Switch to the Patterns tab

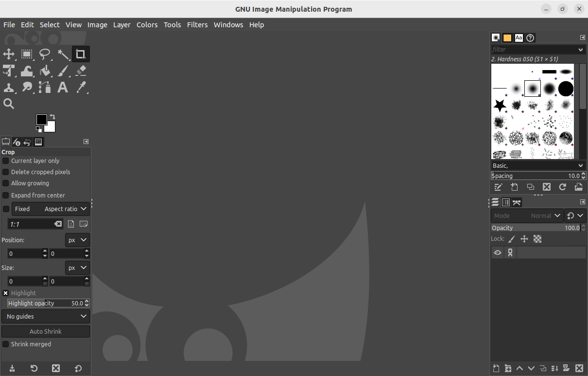coord(507,37)
